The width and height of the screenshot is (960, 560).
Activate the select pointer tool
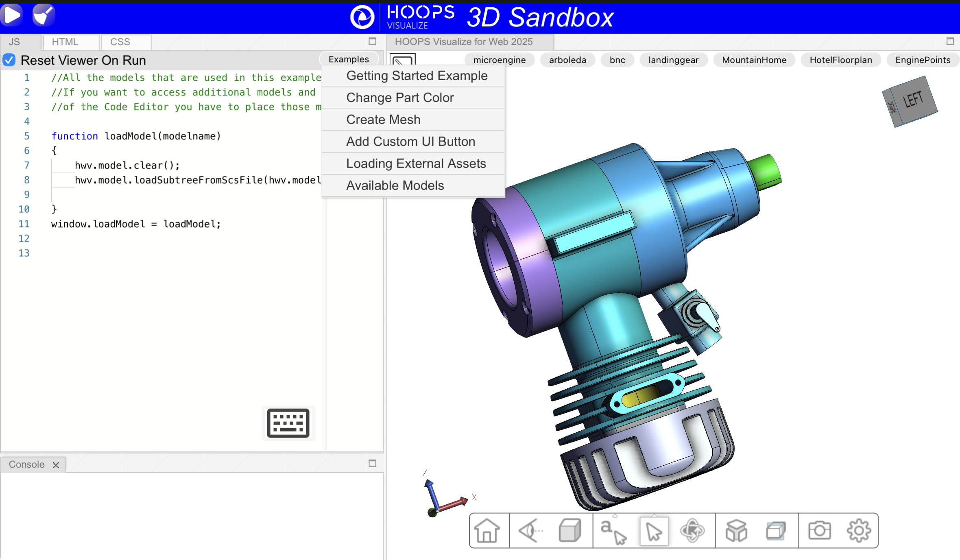point(654,531)
